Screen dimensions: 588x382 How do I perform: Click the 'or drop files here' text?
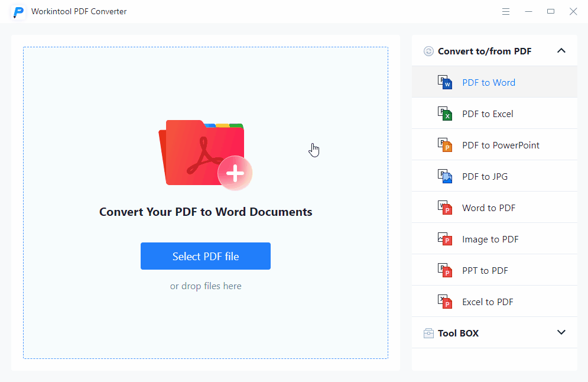pyautogui.click(x=206, y=286)
